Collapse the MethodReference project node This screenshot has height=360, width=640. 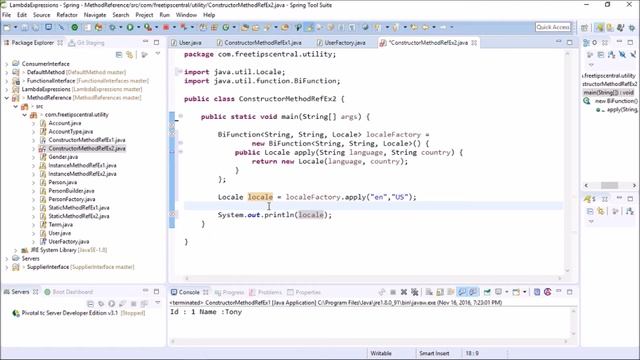[7, 98]
